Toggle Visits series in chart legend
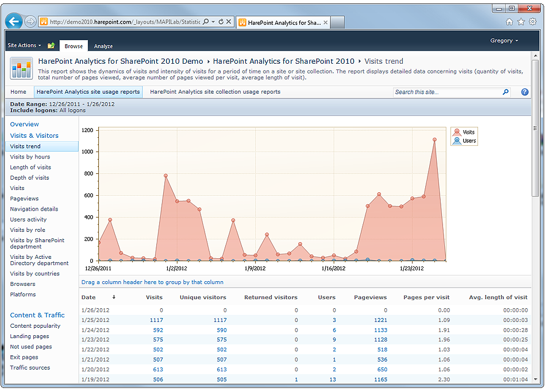The height and width of the screenshot is (392, 547). coord(464,132)
